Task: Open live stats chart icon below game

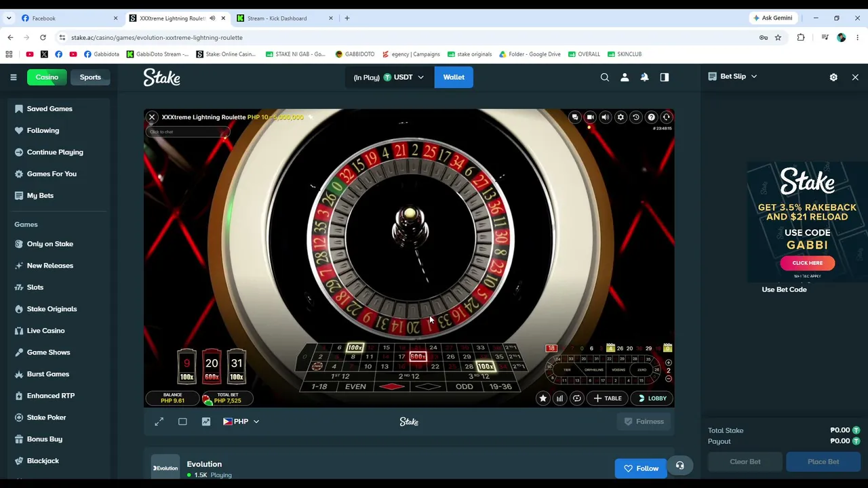Action: point(206,422)
